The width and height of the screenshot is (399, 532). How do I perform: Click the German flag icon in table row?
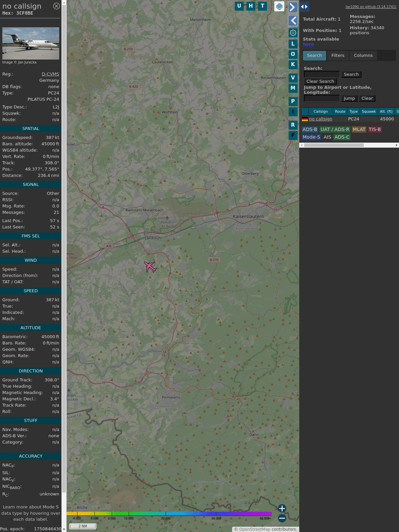305,119
